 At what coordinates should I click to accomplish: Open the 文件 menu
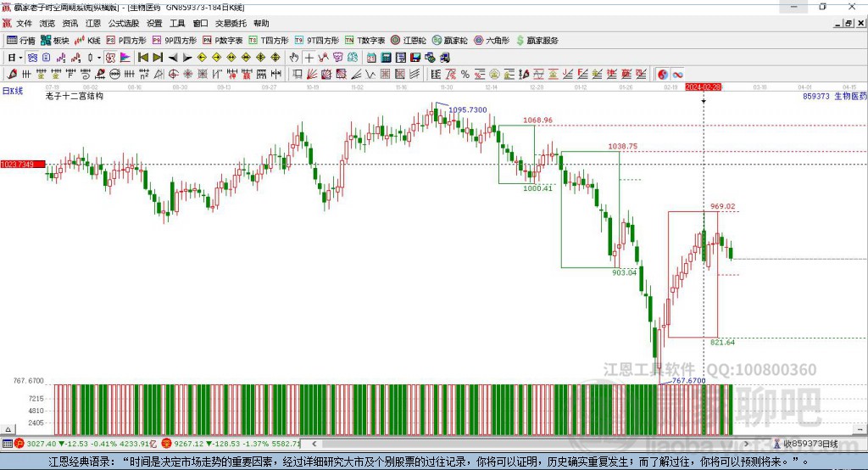pos(24,23)
